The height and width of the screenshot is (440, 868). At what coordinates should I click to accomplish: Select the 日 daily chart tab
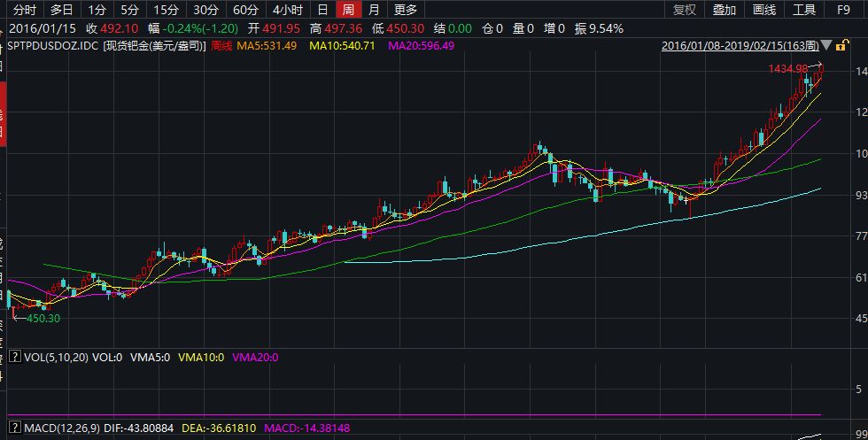(322, 10)
